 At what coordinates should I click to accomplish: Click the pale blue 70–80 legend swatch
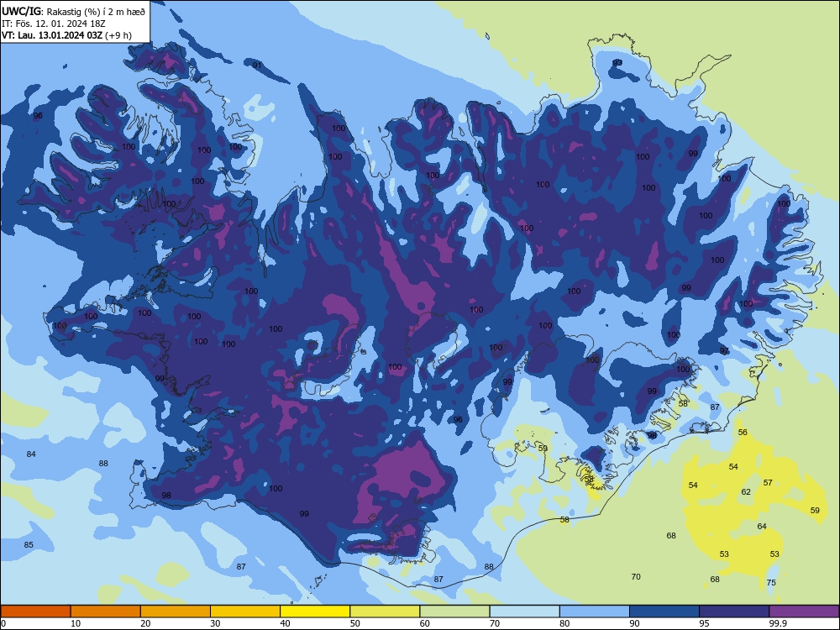click(524, 612)
